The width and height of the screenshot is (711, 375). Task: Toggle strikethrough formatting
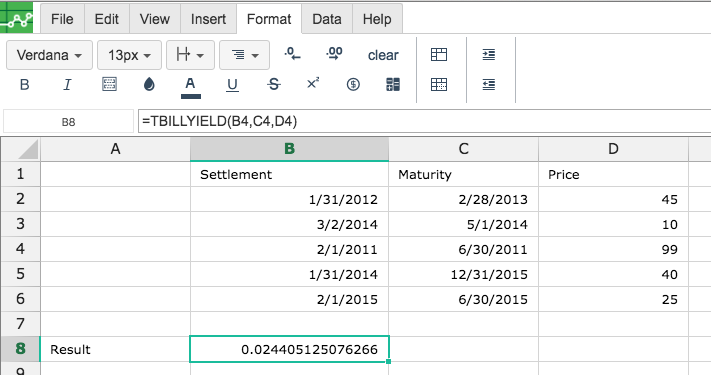click(273, 84)
